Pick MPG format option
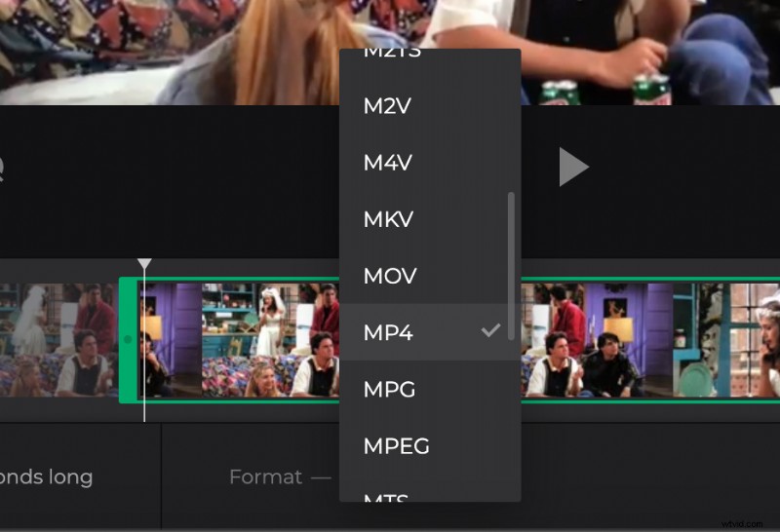This screenshot has height=532, width=780. tap(430, 389)
